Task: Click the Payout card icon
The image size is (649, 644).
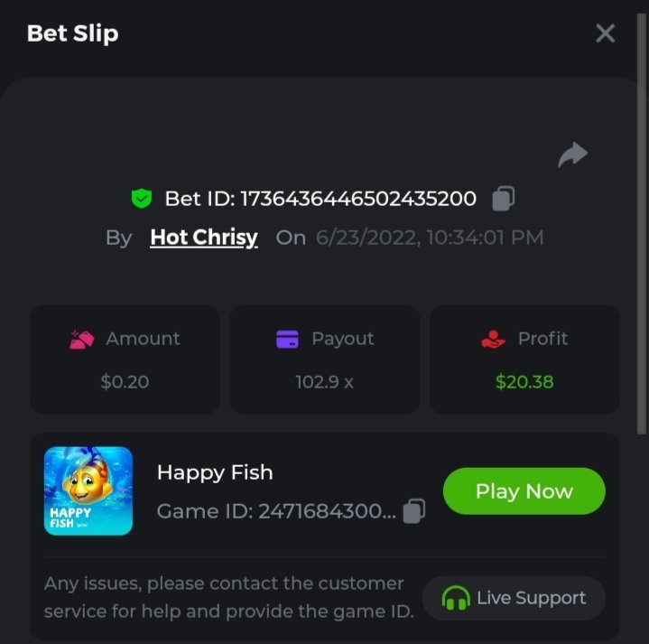Action: click(287, 340)
